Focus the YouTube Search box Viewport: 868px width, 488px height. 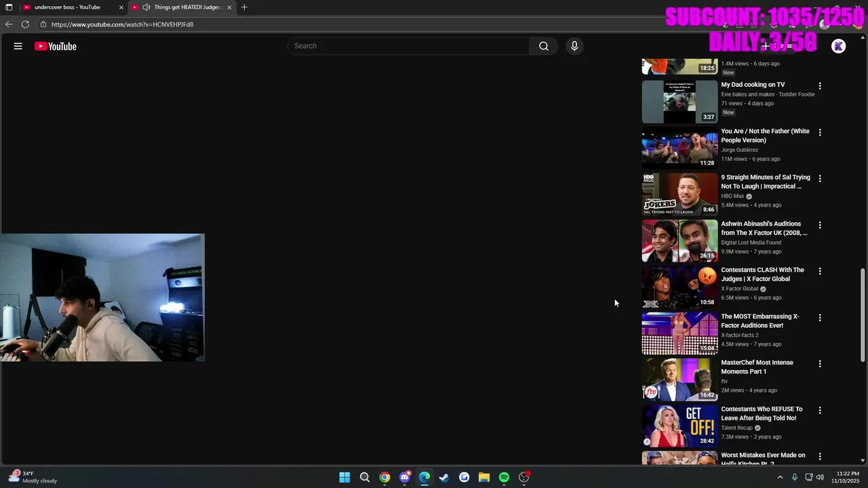click(408, 46)
